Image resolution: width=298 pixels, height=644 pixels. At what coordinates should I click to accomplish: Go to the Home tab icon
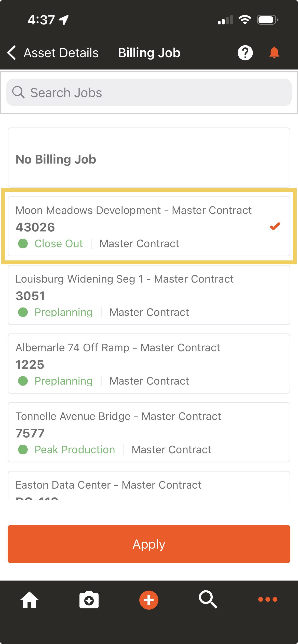tap(29, 599)
